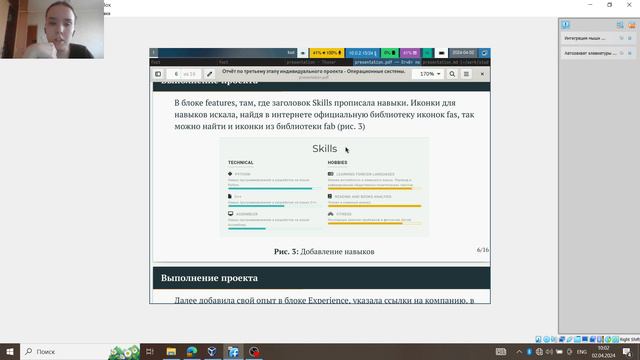Open the Windows Start menu
This screenshot has height=360, width=640.
click(10, 351)
